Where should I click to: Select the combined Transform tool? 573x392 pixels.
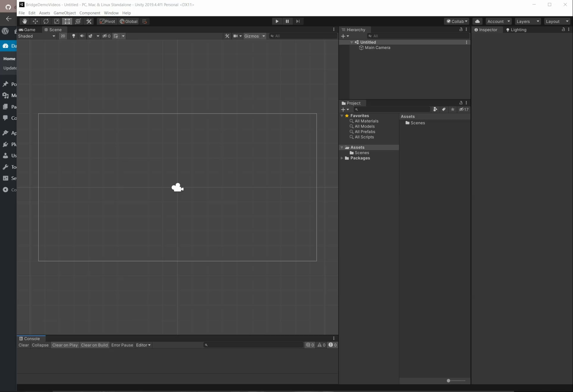78,21
